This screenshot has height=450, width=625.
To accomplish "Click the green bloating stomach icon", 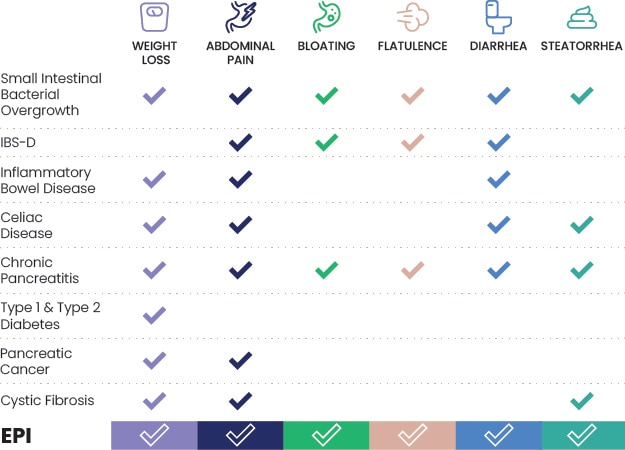I will [x=326, y=17].
